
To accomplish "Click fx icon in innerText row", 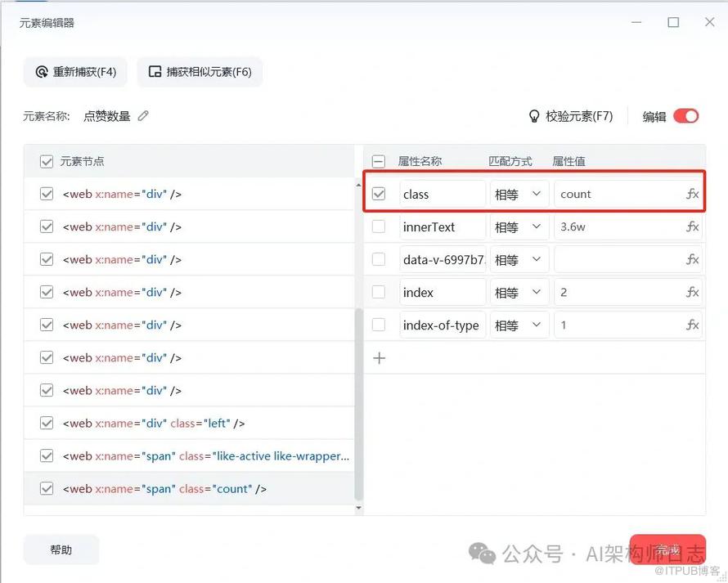I will pyautogui.click(x=692, y=227).
